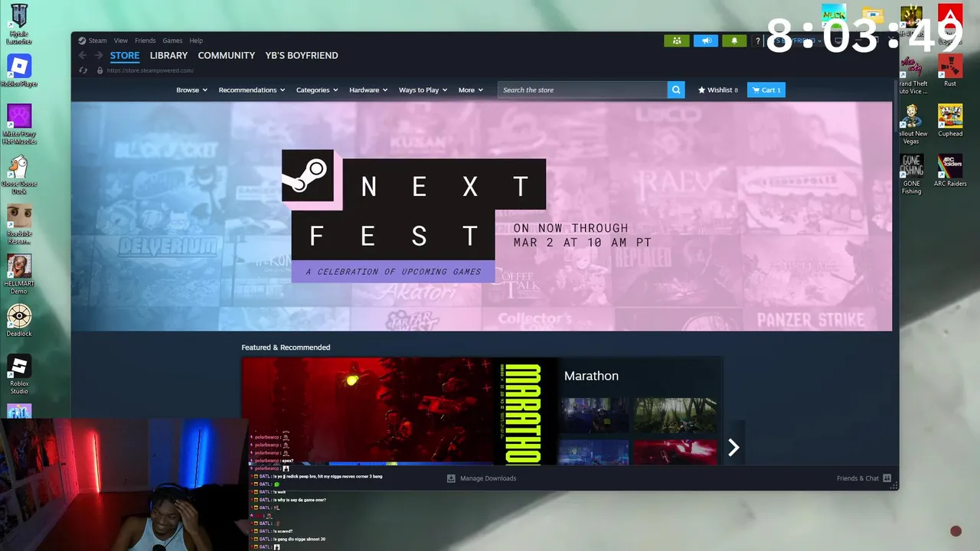The width and height of the screenshot is (980, 551).
Task: Click the Manage Downloads icon
Action: 451,478
